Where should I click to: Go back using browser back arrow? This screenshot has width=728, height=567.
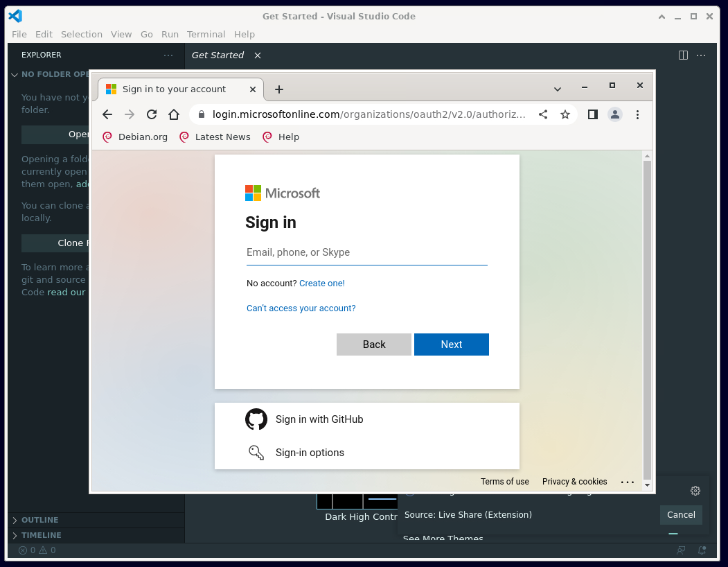click(107, 114)
